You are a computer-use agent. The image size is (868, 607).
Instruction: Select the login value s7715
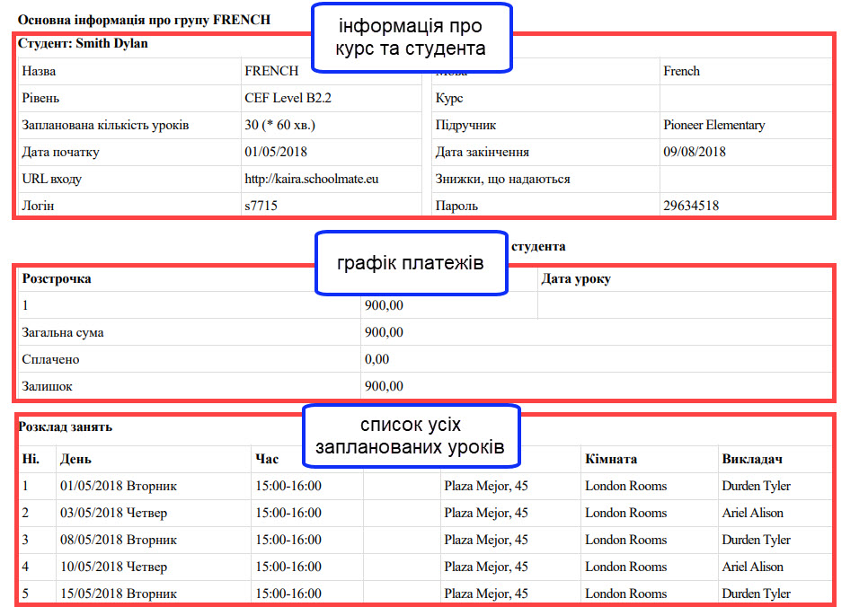261,206
